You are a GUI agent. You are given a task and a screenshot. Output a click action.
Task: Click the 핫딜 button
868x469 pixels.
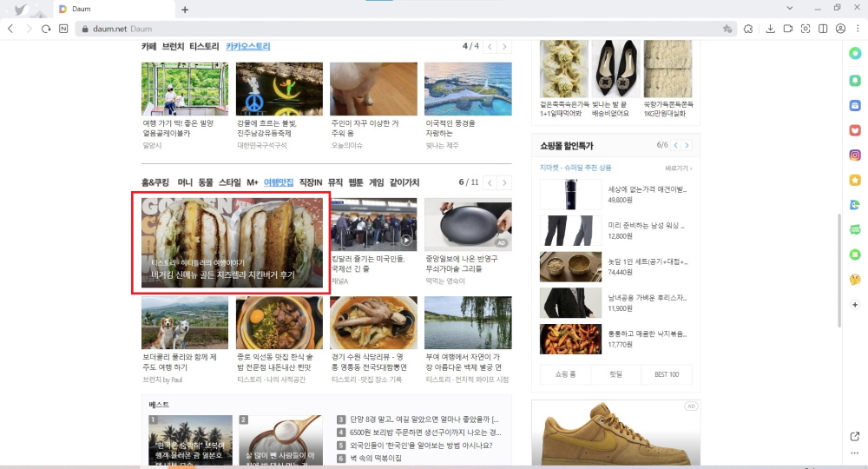tap(615, 374)
